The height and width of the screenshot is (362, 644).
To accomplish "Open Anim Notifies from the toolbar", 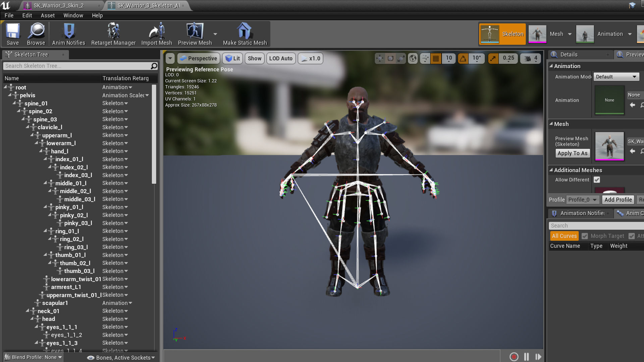I will (68, 34).
